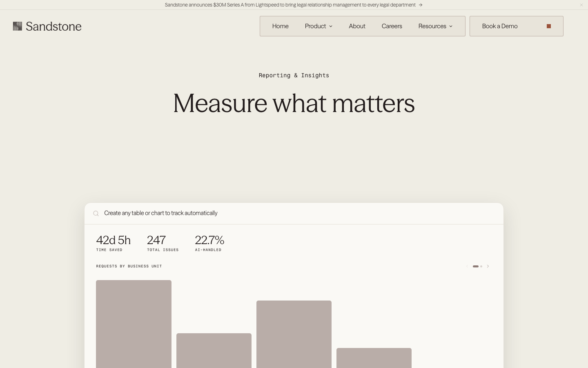Open the Series A announcement link
Image resolution: width=588 pixels, height=368 pixels.
point(290,5)
